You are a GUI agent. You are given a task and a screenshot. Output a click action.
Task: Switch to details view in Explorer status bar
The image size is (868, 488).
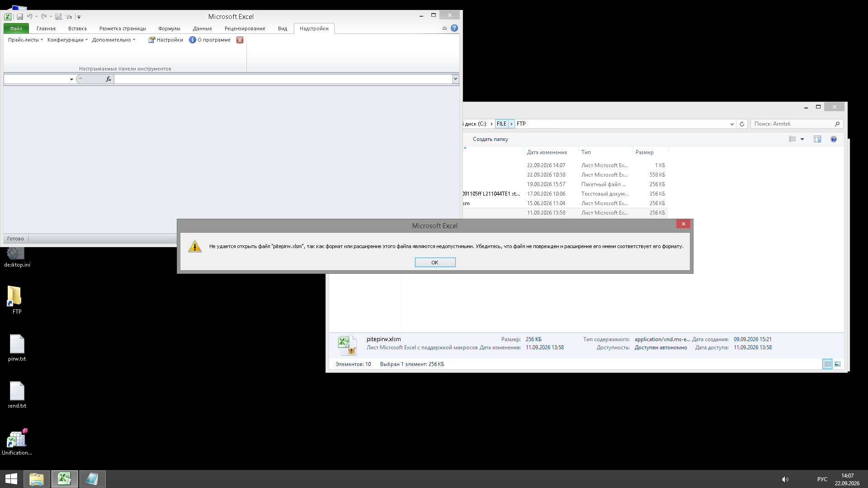tap(827, 364)
